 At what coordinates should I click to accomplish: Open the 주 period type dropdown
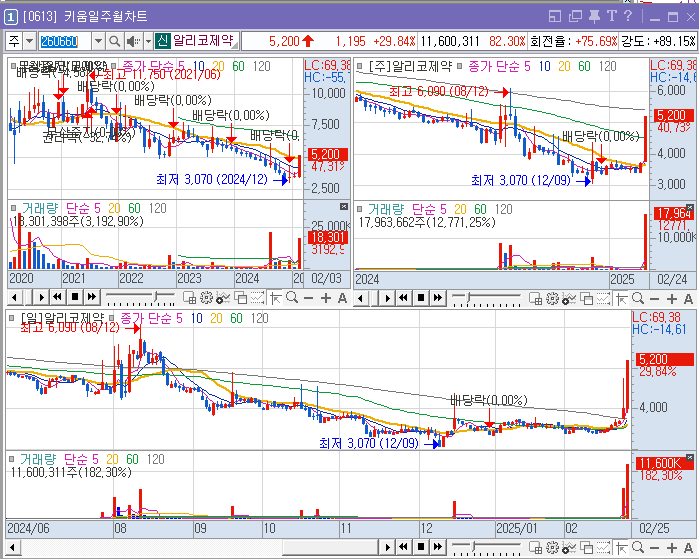[29, 41]
